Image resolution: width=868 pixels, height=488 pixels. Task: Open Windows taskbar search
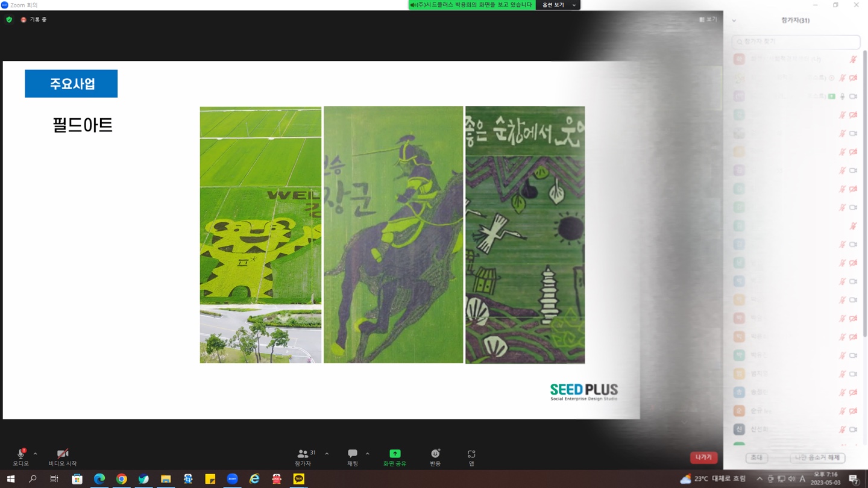point(33,479)
